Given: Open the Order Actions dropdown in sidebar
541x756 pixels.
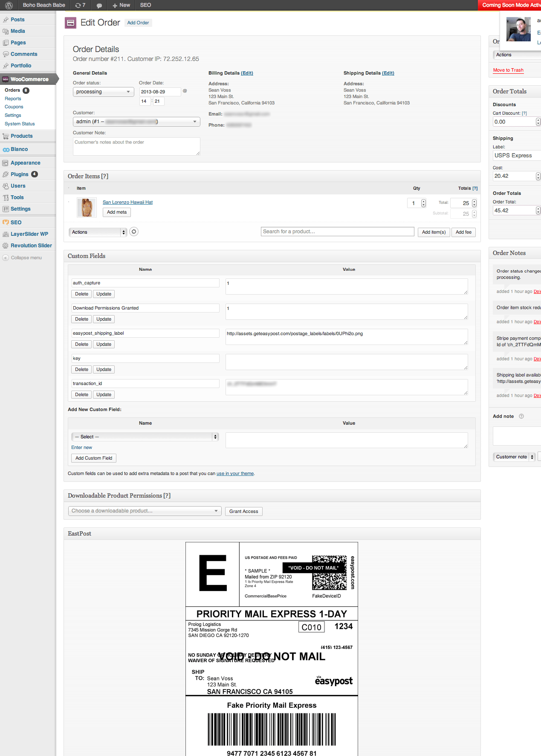Looking at the screenshot, I should (517, 55).
